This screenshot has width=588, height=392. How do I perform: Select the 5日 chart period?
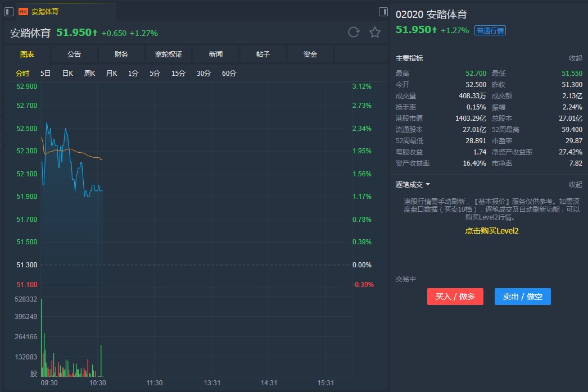(x=46, y=74)
